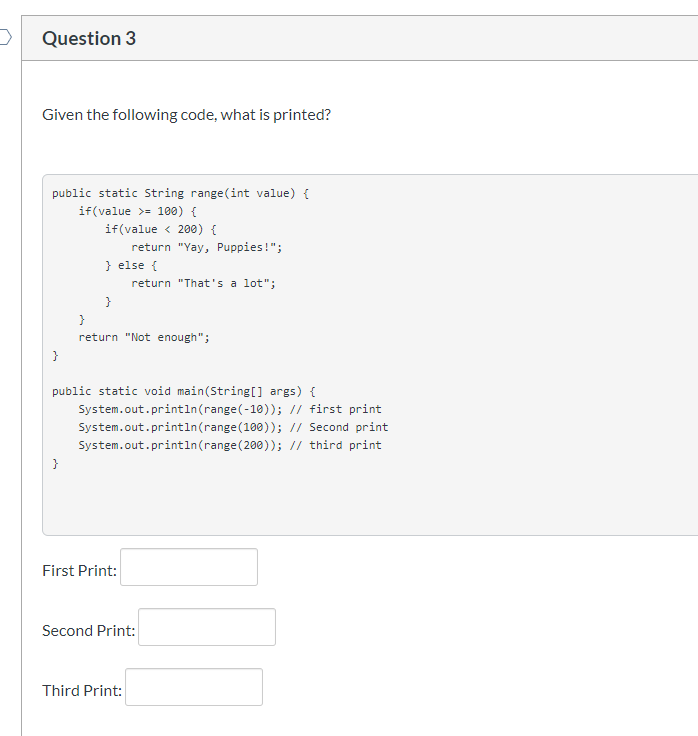Image resolution: width=698 pixels, height=736 pixels.
Task: Click the 'Third Print:' label
Action: coord(82,691)
